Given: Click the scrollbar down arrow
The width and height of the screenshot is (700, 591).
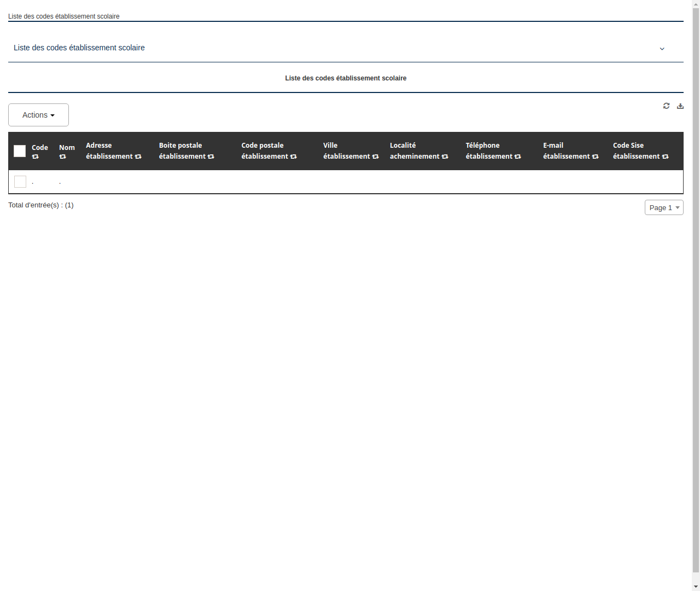Looking at the screenshot, I should tap(695, 586).
